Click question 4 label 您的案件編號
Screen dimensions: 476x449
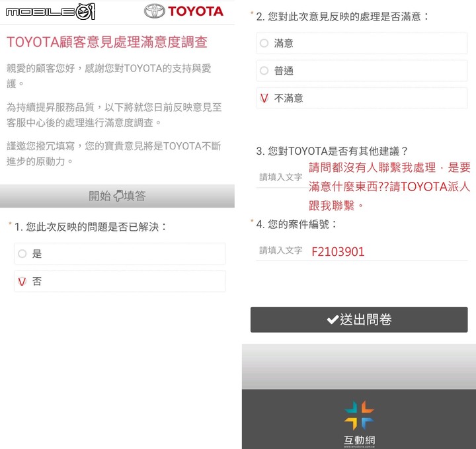pos(297,224)
